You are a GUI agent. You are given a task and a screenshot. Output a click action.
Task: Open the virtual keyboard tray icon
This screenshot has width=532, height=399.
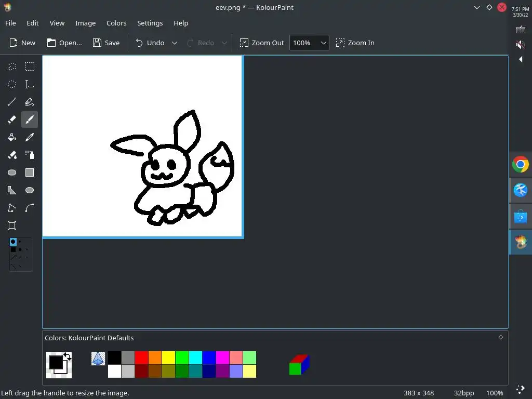521,30
